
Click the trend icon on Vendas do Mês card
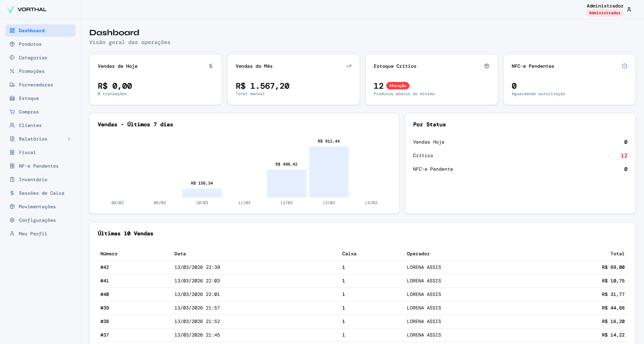pos(349,66)
